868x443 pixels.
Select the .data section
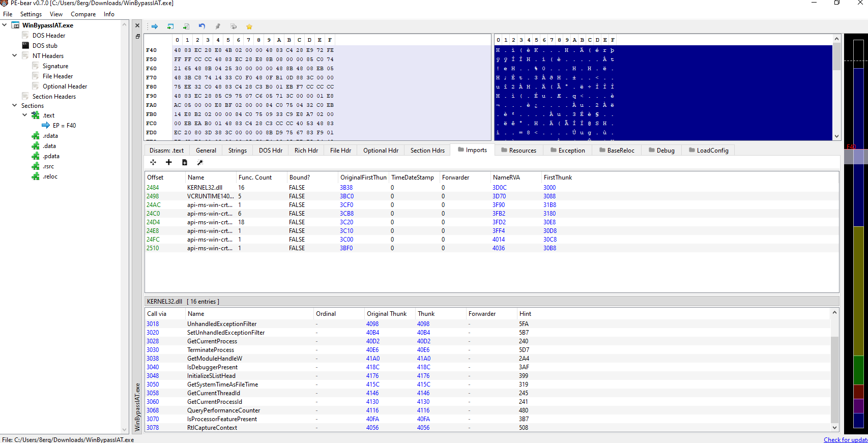[x=49, y=146]
